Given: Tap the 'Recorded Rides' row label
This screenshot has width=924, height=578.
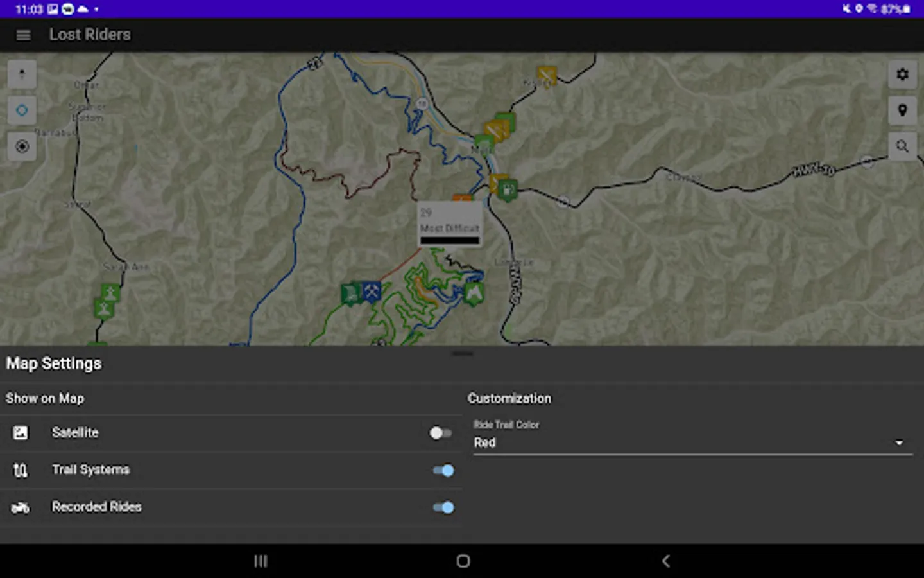Looking at the screenshot, I should [x=96, y=507].
